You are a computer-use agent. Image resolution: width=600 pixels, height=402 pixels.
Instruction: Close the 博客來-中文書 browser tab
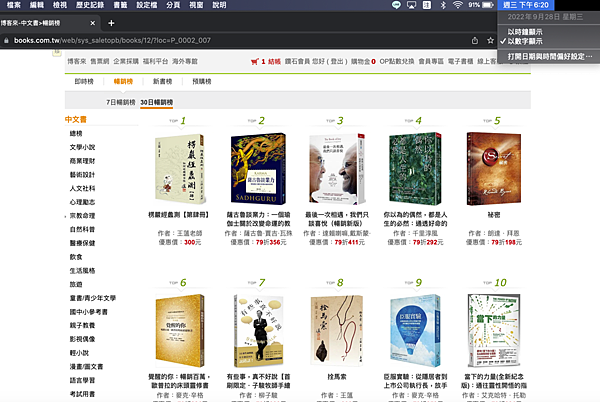[93, 23]
